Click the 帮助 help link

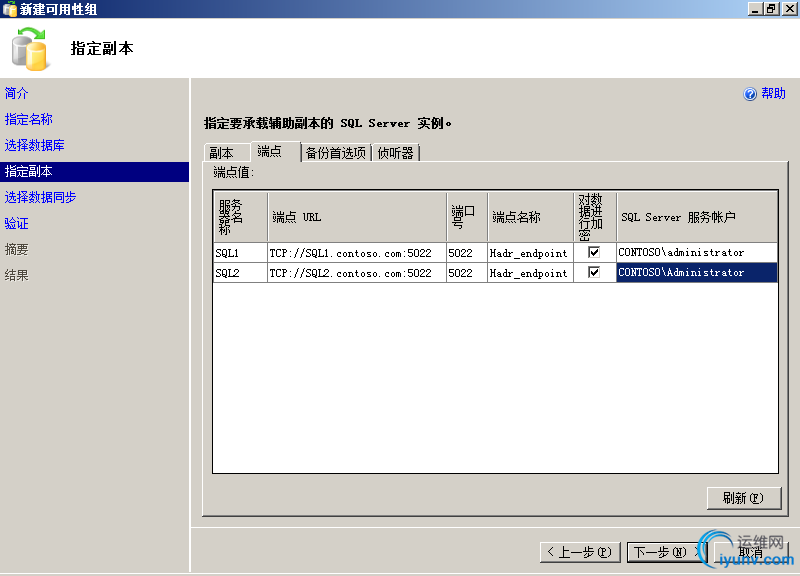pyautogui.click(x=773, y=93)
